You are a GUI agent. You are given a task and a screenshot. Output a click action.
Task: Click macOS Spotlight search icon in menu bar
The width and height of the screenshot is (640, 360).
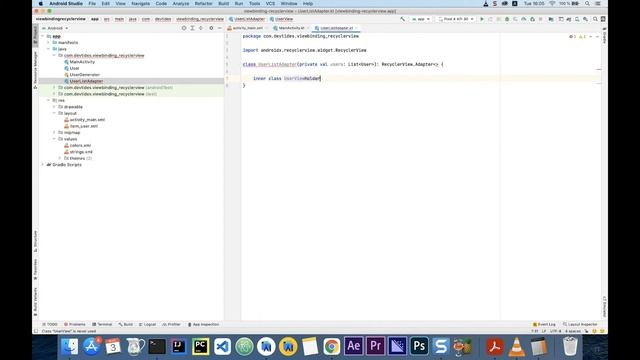pyautogui.click(x=587, y=4)
